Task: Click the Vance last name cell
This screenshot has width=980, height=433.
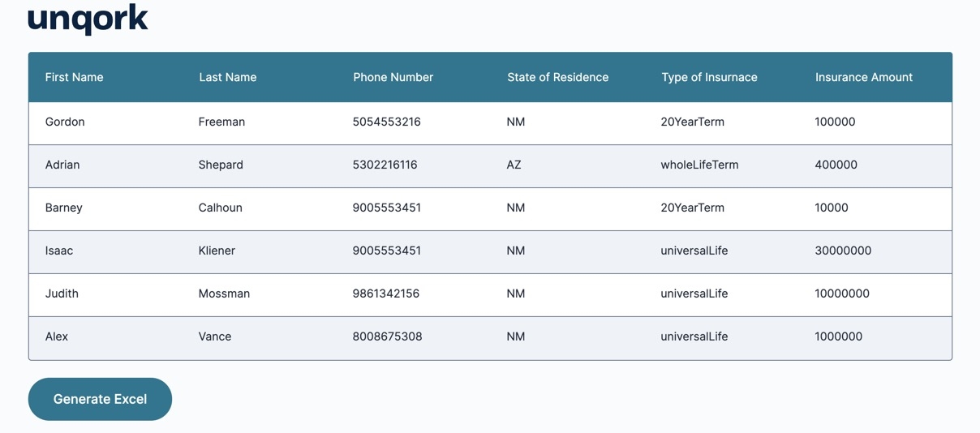Action: (215, 337)
